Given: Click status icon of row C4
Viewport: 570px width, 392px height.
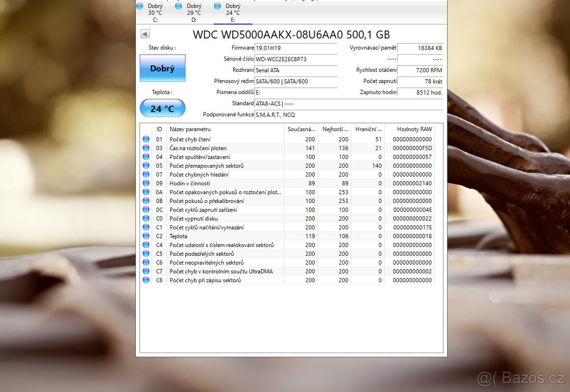Looking at the screenshot, I should point(146,245).
